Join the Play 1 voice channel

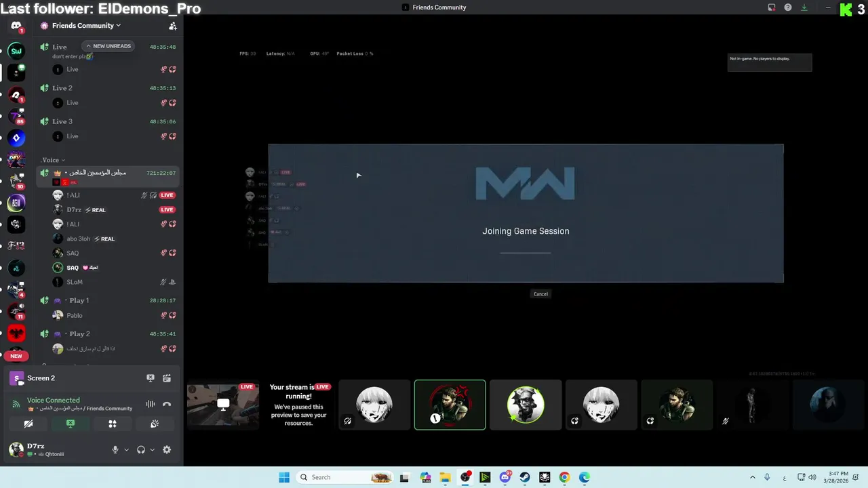(x=108, y=300)
